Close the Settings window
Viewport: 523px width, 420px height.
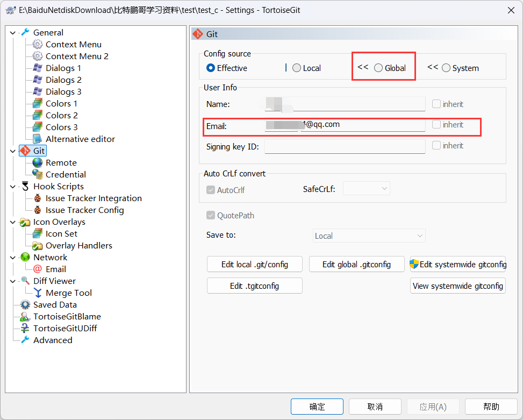pos(511,10)
